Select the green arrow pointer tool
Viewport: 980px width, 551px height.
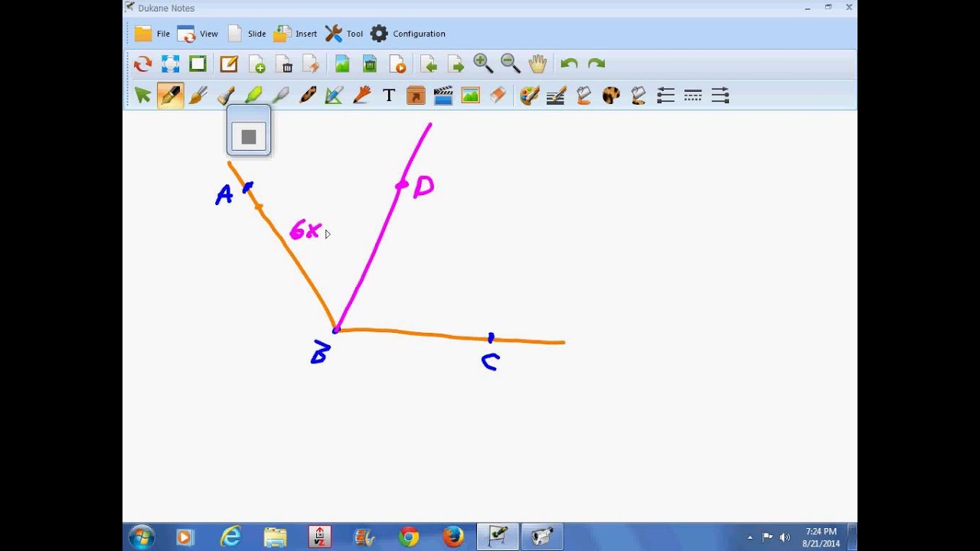(142, 96)
